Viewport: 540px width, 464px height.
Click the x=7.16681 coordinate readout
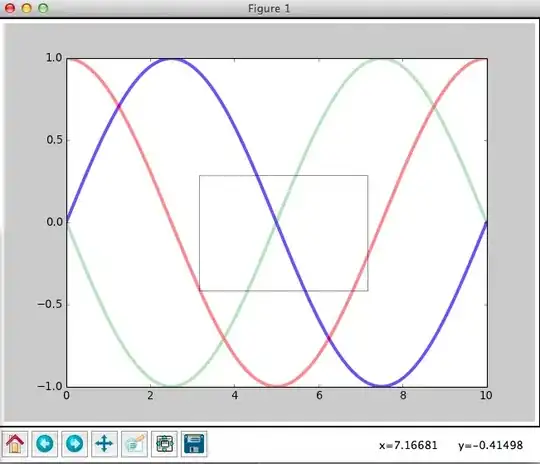point(408,445)
